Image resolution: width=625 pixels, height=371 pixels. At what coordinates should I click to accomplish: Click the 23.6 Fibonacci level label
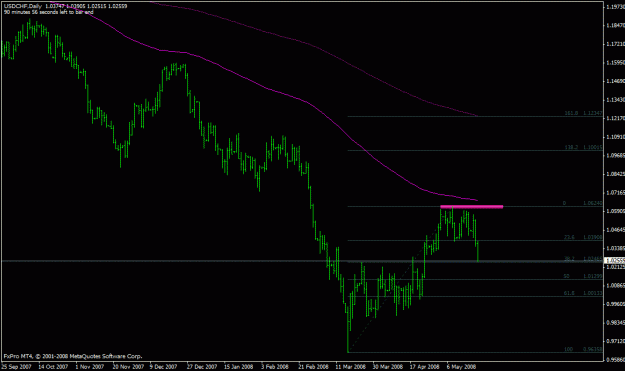584,237
